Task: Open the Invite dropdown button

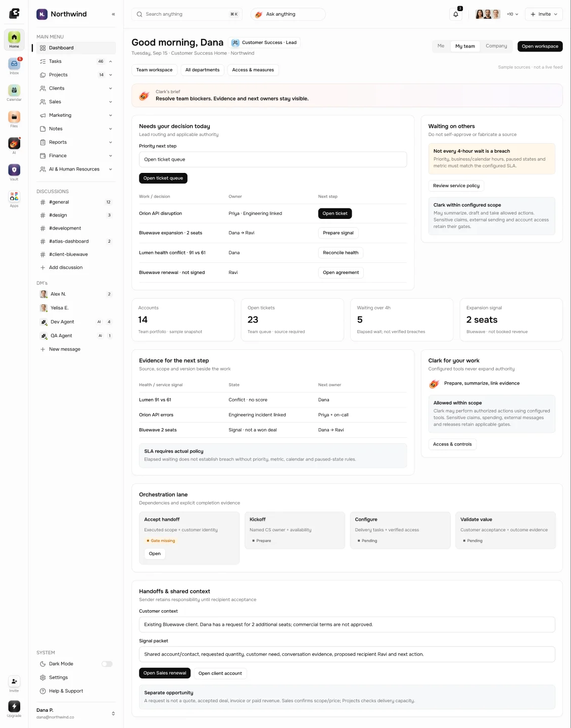Action: pos(544,14)
